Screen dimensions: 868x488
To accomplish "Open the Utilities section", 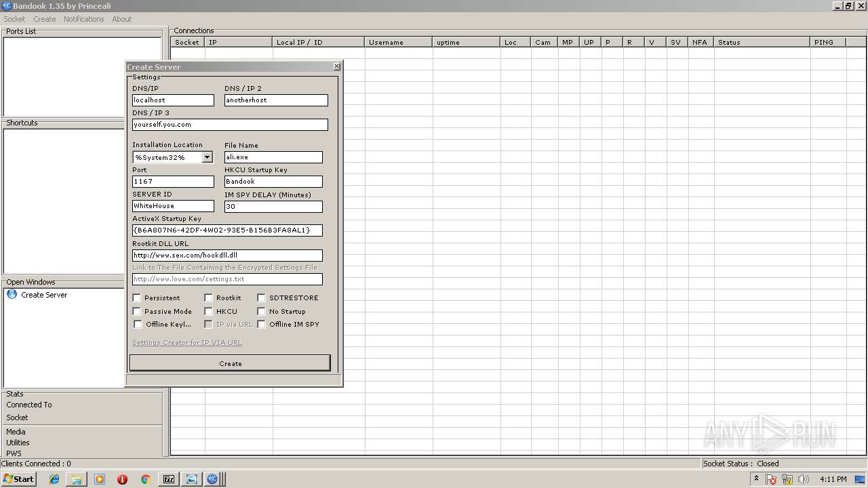I will pyautogui.click(x=18, y=443).
